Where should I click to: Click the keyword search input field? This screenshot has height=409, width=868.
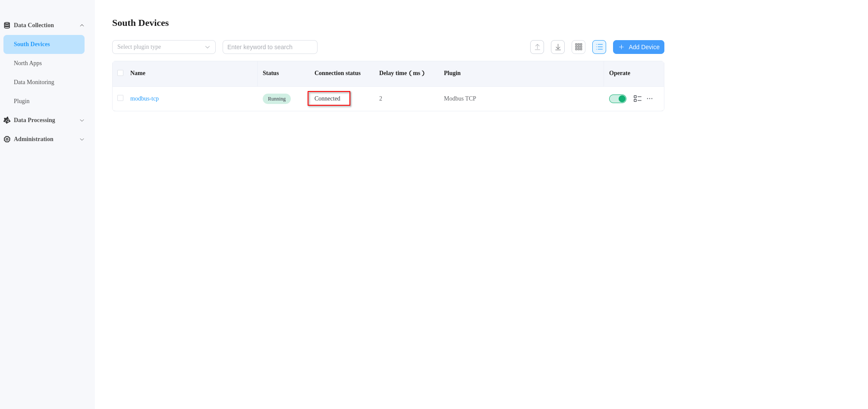click(x=270, y=47)
